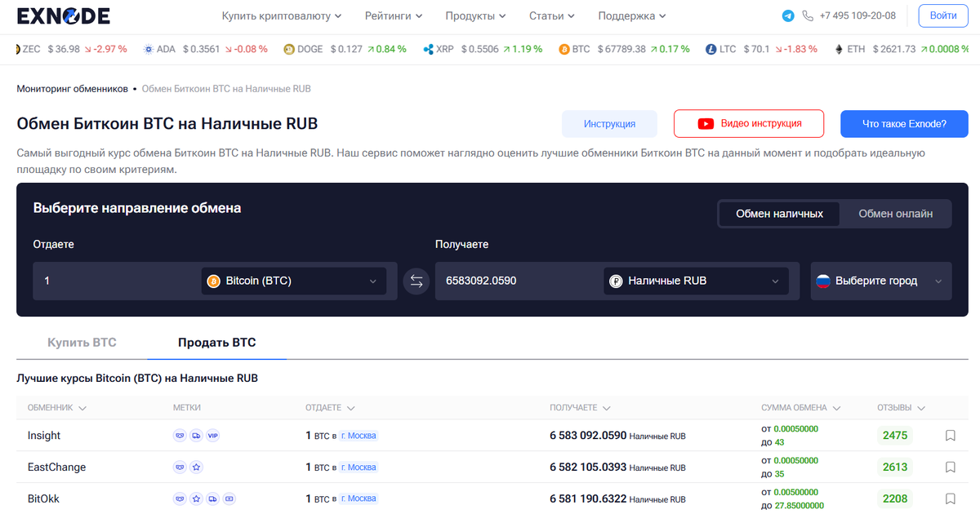
Task: Open the Insight exchanger link
Action: (x=44, y=436)
